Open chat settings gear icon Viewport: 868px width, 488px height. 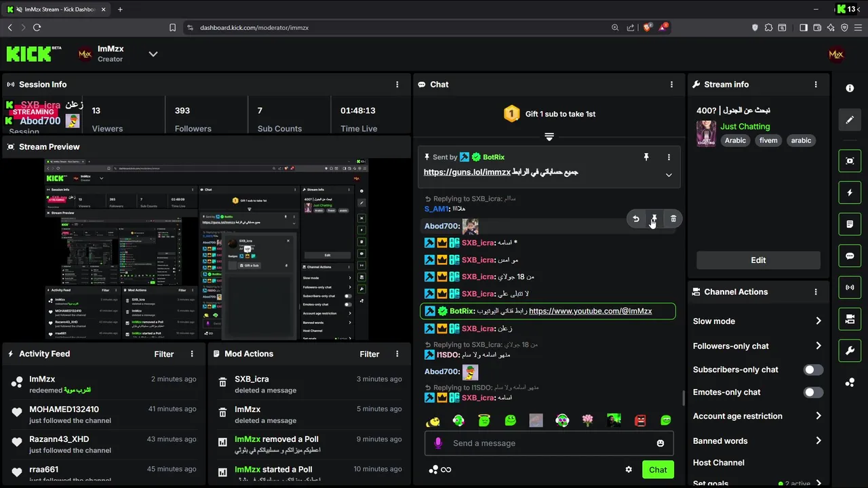(629, 470)
